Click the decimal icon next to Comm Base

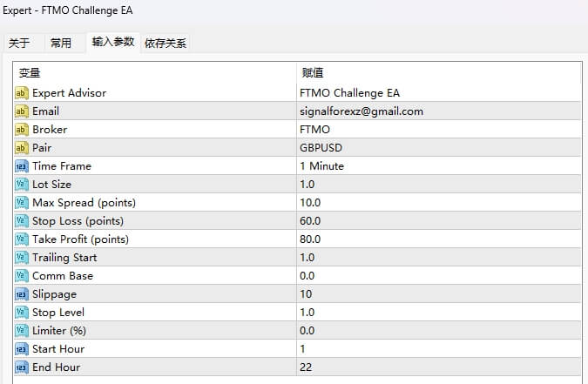[22, 276]
